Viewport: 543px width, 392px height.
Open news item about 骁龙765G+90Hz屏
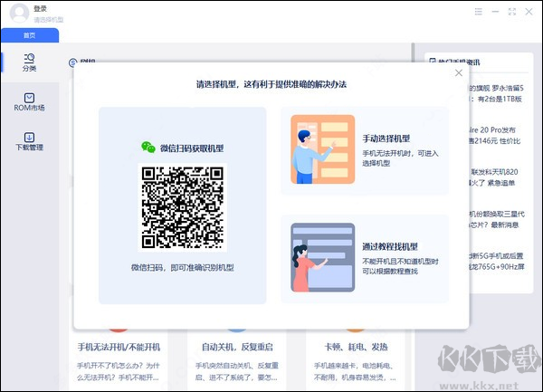point(497,261)
